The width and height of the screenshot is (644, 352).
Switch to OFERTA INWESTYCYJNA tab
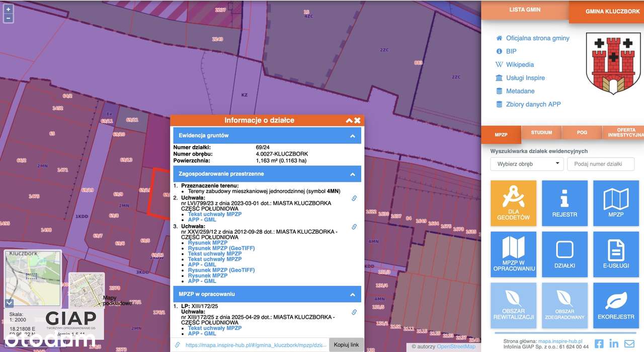(x=623, y=132)
